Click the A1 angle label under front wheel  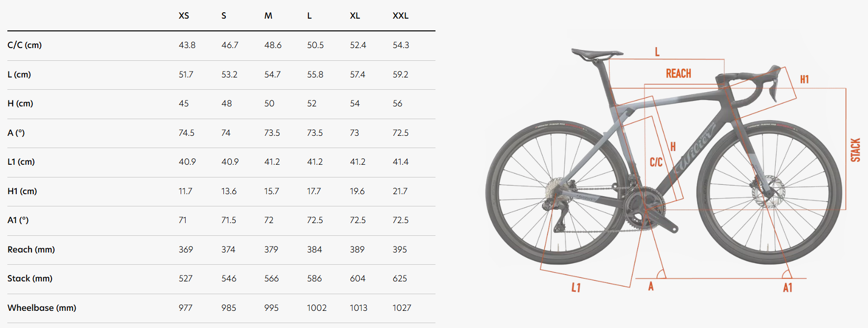(787, 288)
